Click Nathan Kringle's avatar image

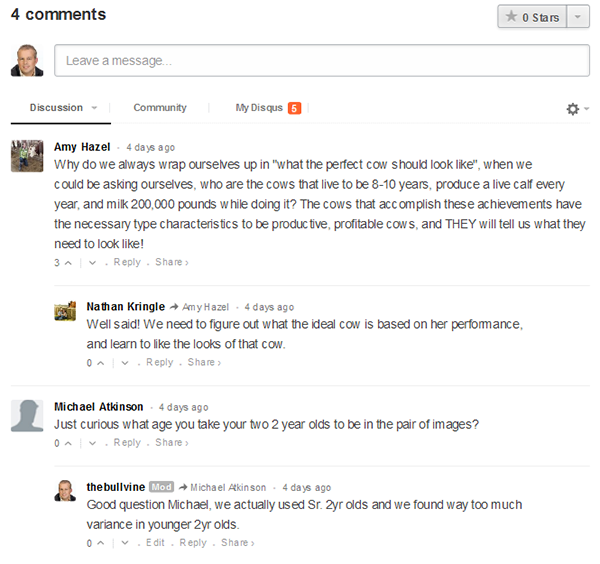[x=66, y=311]
